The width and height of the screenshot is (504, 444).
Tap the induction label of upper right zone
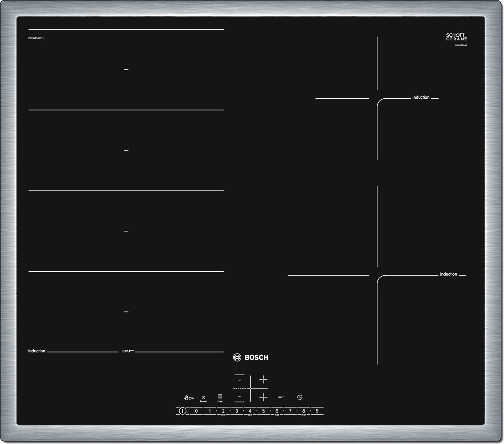click(420, 98)
